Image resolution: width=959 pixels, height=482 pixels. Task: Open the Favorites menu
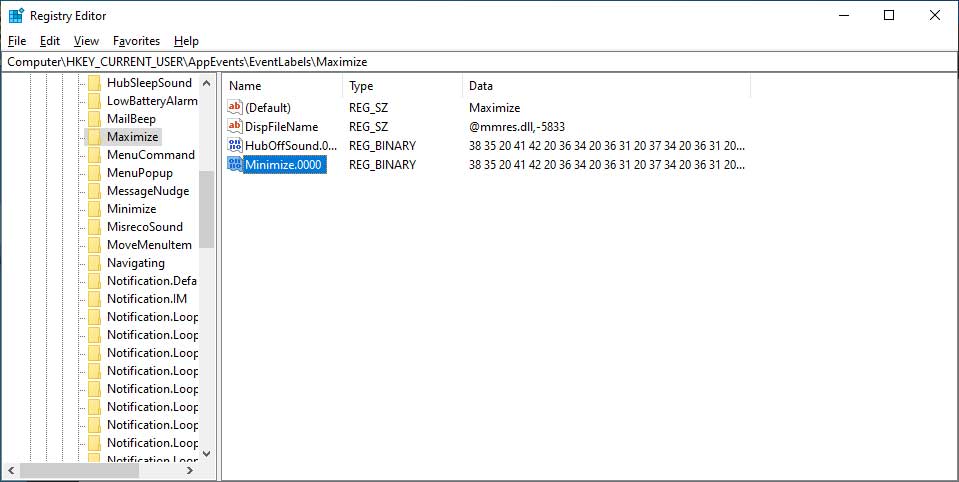pyautogui.click(x=136, y=41)
